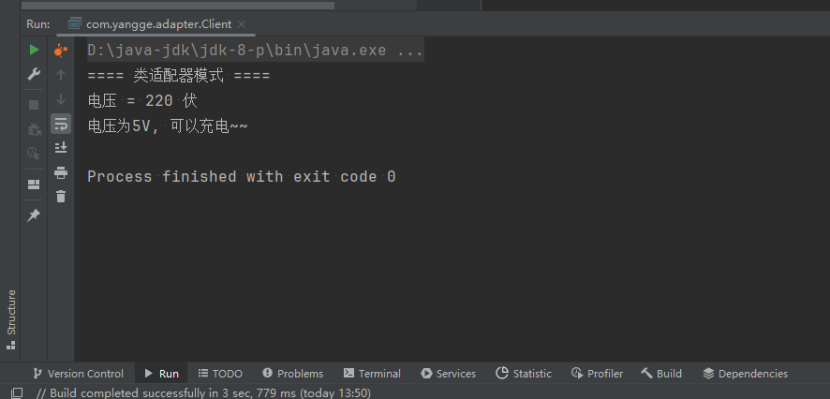This screenshot has height=399, width=830.
Task: Open Version Control tool window
Action: (78, 374)
